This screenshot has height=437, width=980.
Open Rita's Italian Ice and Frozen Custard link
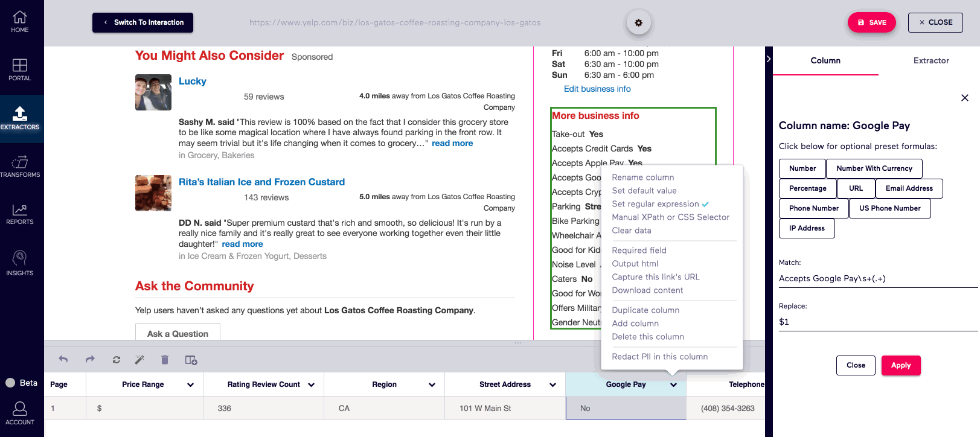click(261, 182)
